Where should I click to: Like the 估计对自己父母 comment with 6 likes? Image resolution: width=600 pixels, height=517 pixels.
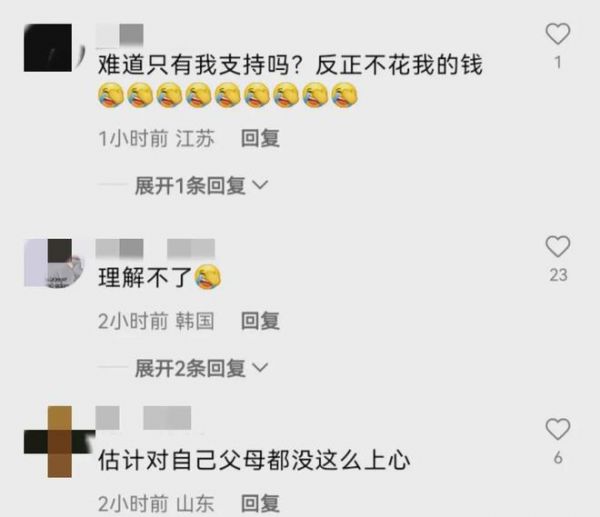tap(558, 429)
